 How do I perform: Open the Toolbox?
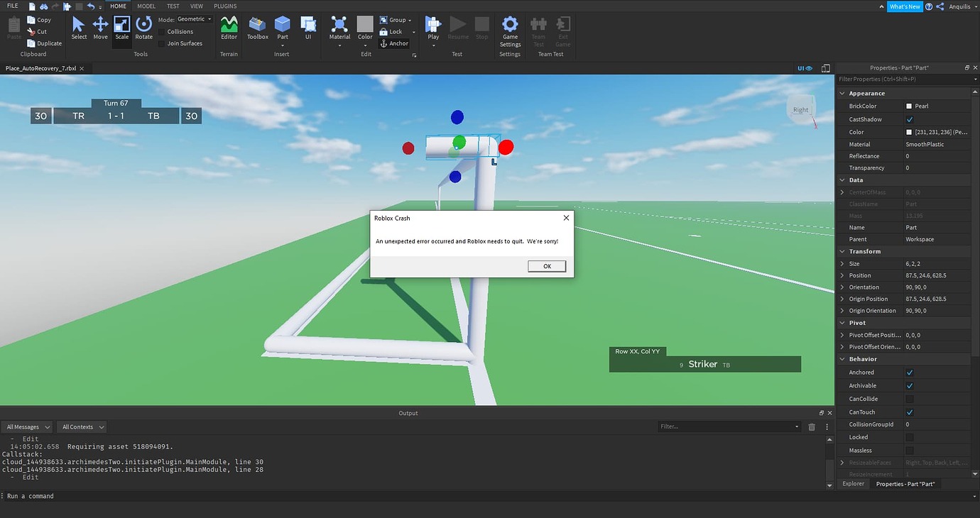click(x=256, y=28)
